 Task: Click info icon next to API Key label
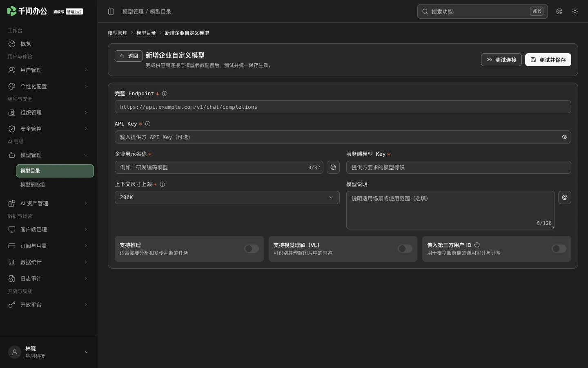148,124
